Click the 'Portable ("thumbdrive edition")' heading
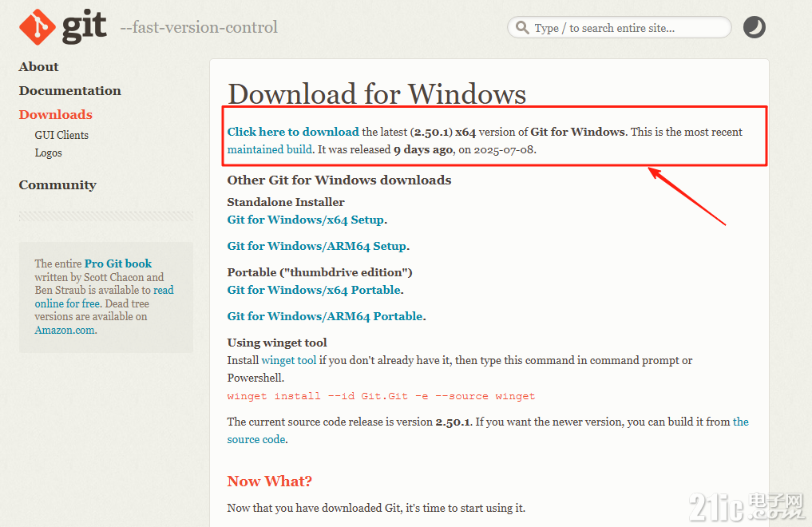The height and width of the screenshot is (527, 812). click(x=319, y=272)
